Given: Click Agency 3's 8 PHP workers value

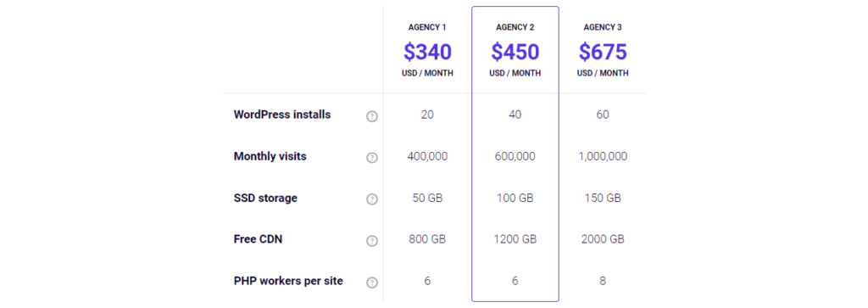Looking at the screenshot, I should (603, 282).
